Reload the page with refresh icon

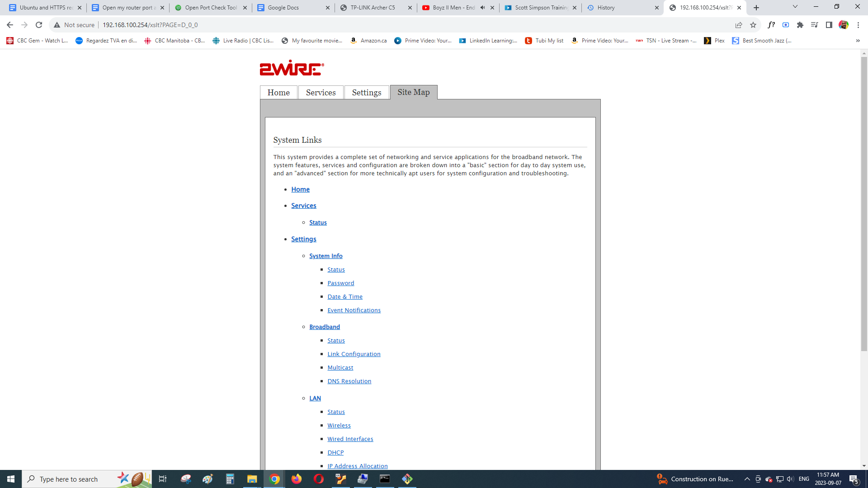pyautogui.click(x=39, y=25)
